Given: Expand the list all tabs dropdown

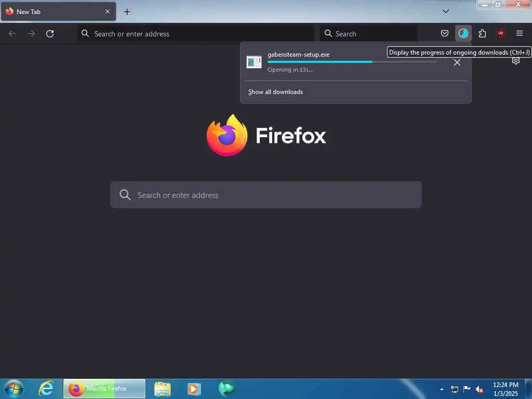Looking at the screenshot, I should click(x=446, y=11).
